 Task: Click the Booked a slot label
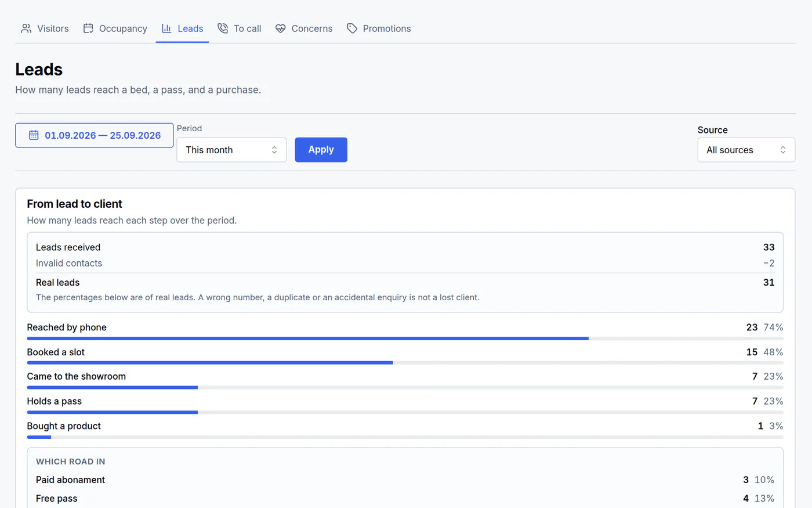56,352
